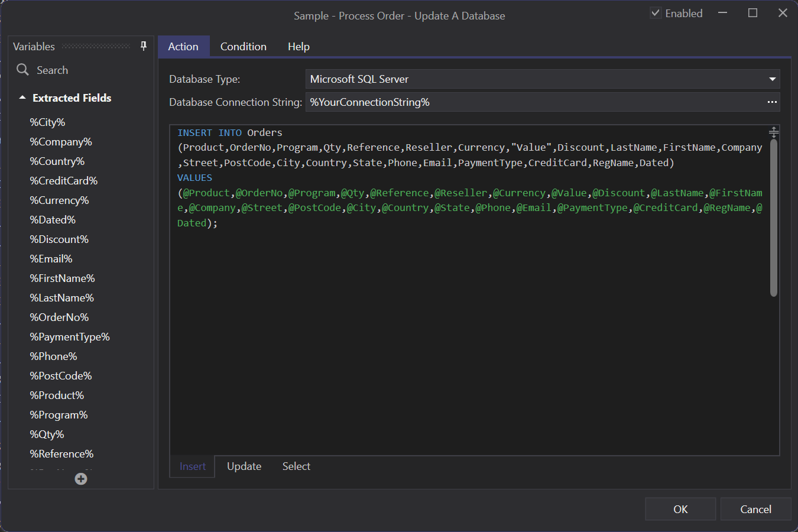This screenshot has height=532, width=798.
Task: Click the INSERT keyword in SQL
Action: (x=194, y=133)
